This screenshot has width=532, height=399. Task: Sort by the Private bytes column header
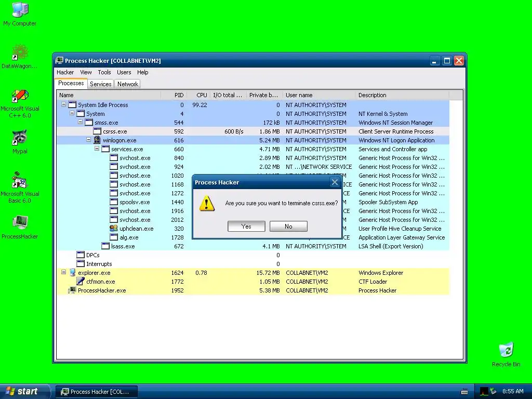264,95
